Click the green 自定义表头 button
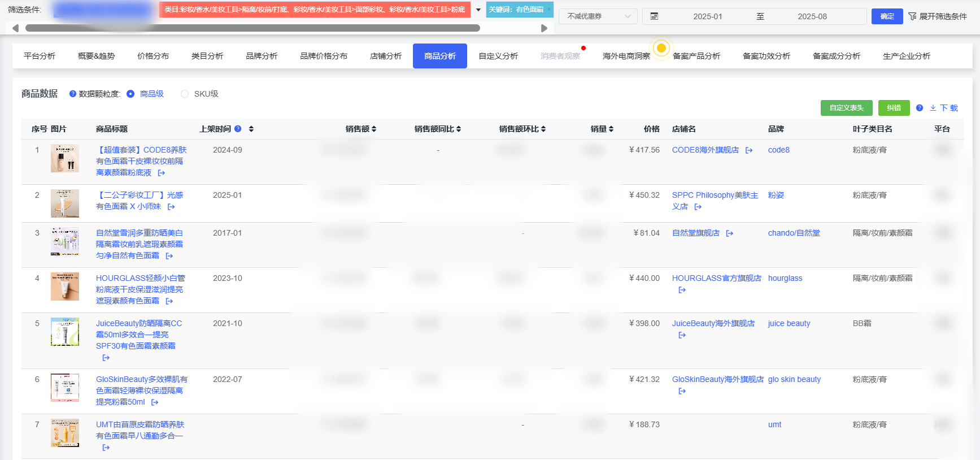This screenshot has width=980, height=460. pos(846,108)
